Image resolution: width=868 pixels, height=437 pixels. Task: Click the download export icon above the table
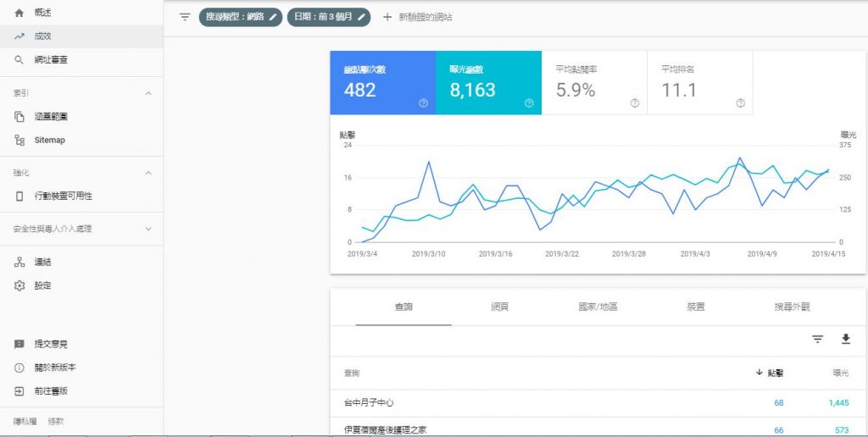(x=845, y=339)
